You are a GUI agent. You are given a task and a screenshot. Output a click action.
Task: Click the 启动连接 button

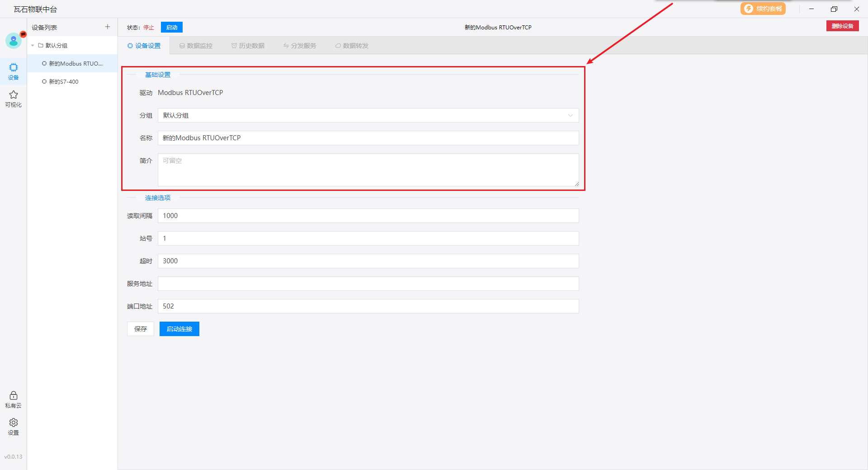click(x=179, y=329)
